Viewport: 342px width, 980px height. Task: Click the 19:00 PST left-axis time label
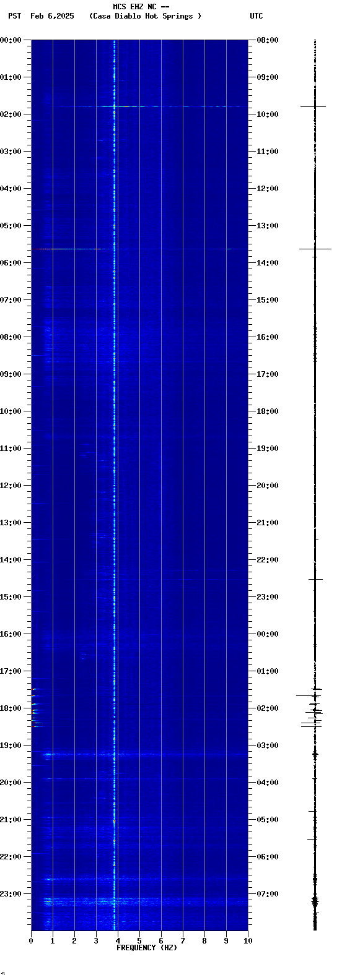coord(11,746)
